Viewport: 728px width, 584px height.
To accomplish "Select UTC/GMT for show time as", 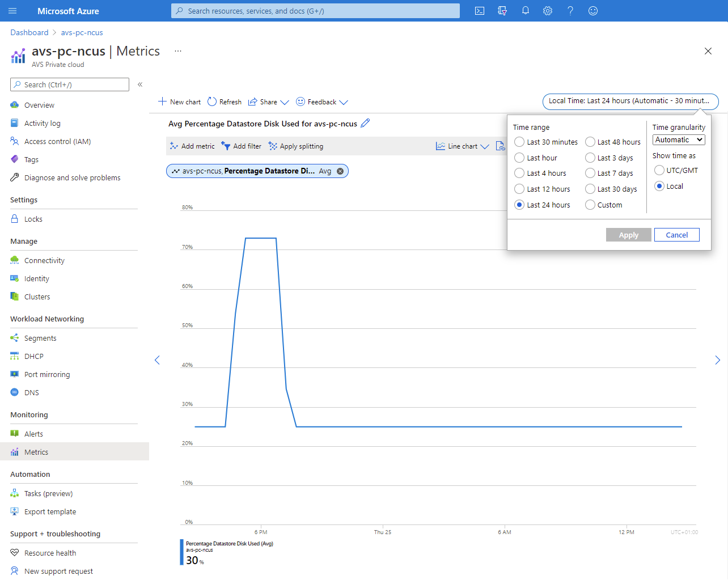I will click(x=659, y=170).
